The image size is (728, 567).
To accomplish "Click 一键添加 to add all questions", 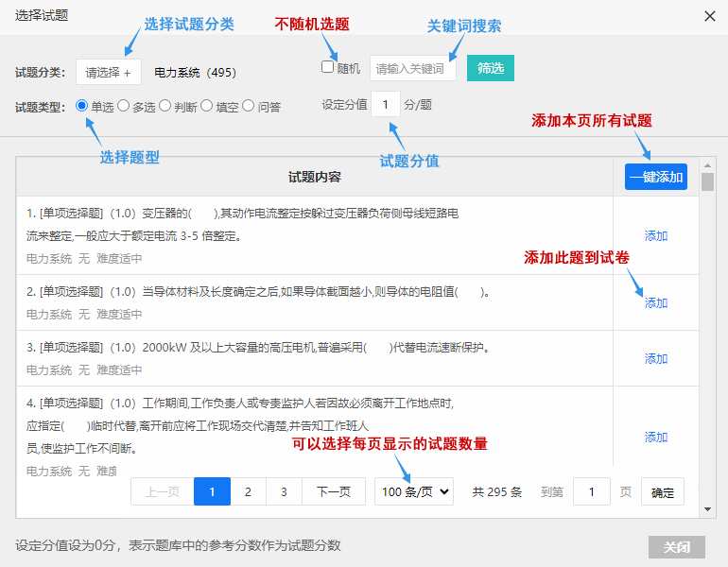I will click(x=655, y=177).
